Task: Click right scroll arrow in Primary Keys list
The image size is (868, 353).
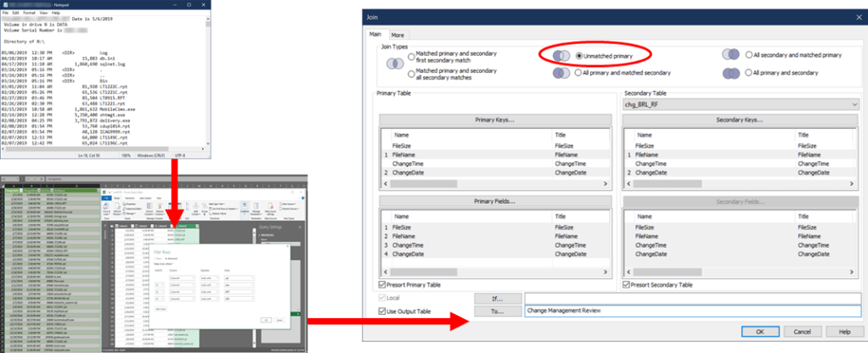Action: (x=605, y=183)
